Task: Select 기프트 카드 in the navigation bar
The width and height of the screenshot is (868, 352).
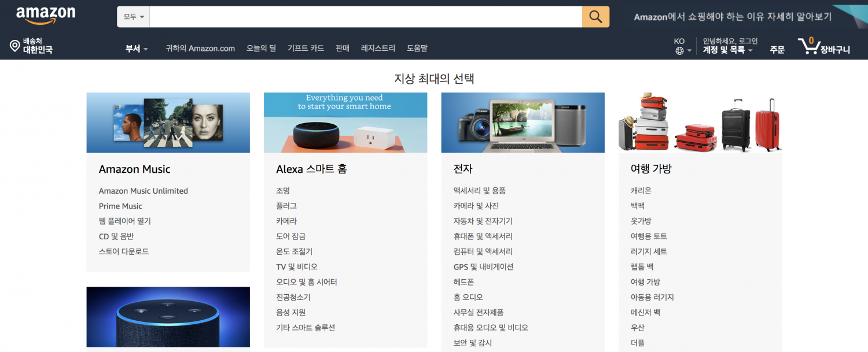Action: 306,49
